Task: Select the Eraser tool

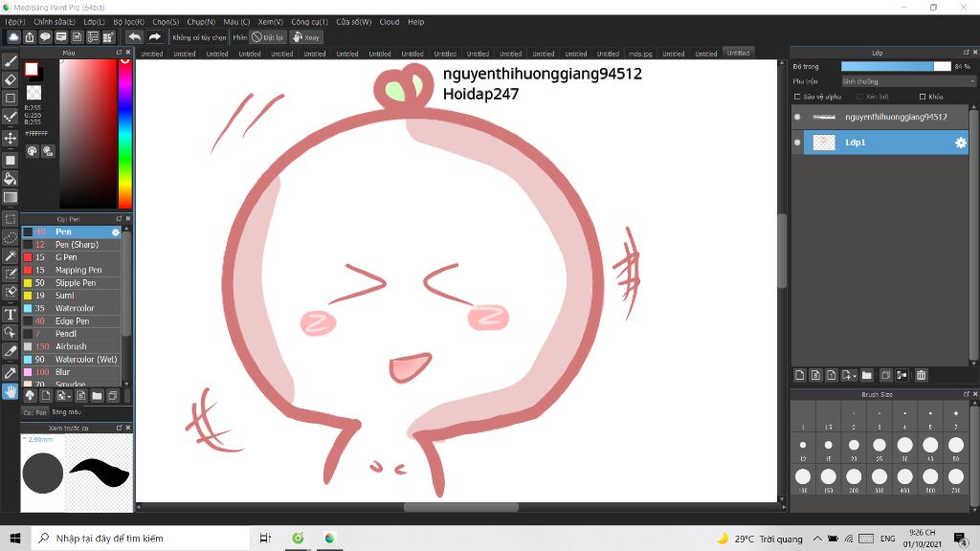Action: tap(11, 79)
